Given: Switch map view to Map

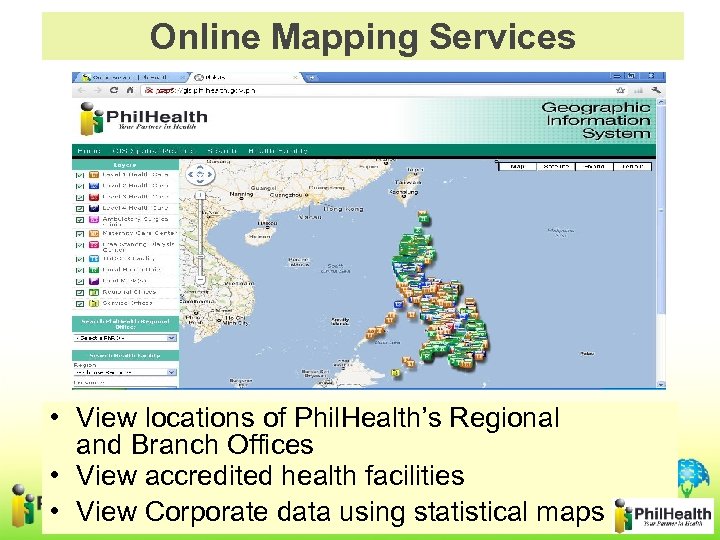Looking at the screenshot, I should tap(518, 166).
